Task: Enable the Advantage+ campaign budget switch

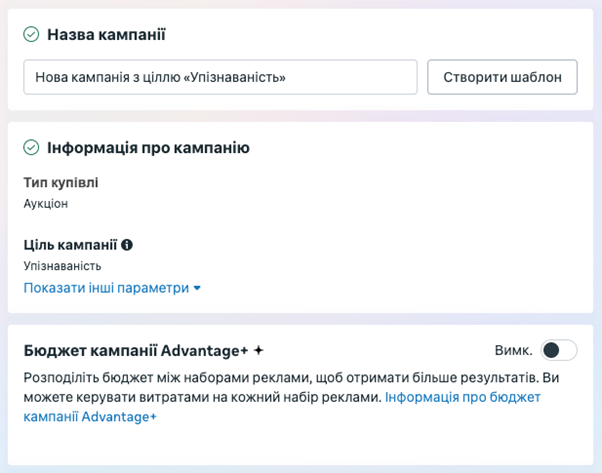Action: coord(558,350)
